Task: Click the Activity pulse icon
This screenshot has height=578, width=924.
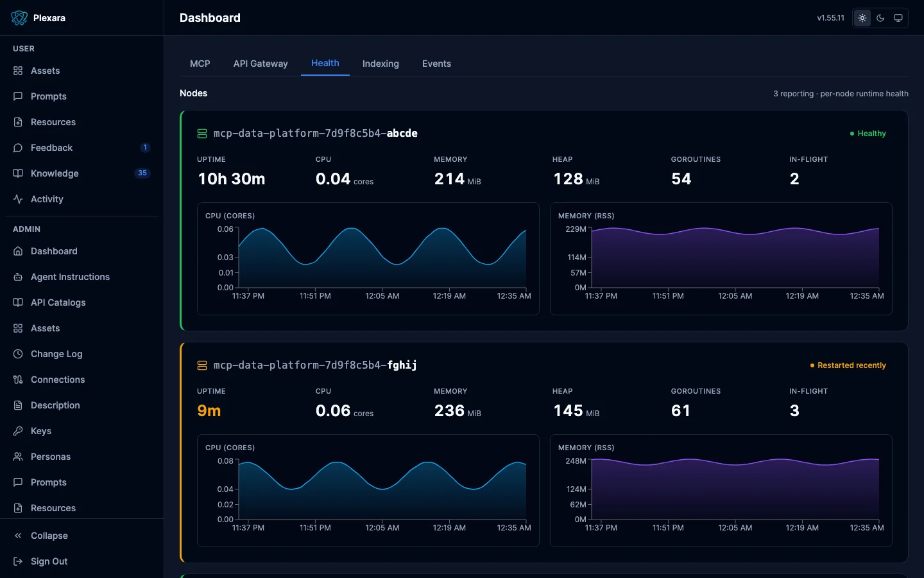Action: 18,199
